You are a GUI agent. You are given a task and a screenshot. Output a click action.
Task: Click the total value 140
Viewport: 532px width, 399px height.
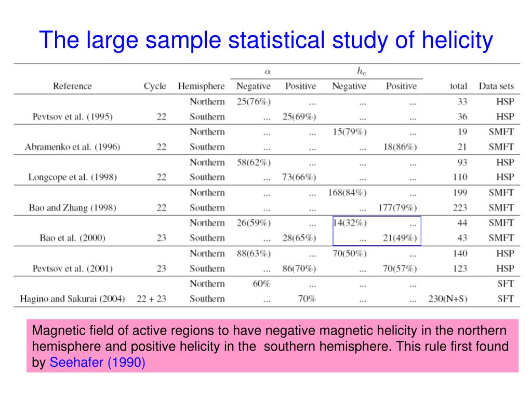tap(460, 254)
